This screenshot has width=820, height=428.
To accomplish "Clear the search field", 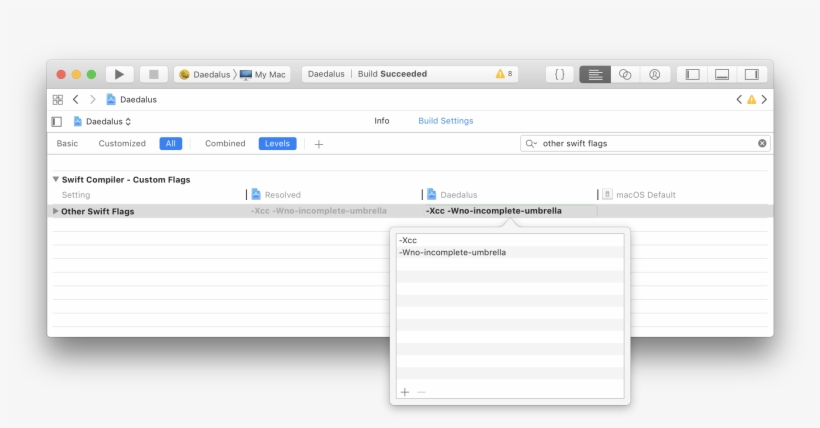I will (x=762, y=143).
